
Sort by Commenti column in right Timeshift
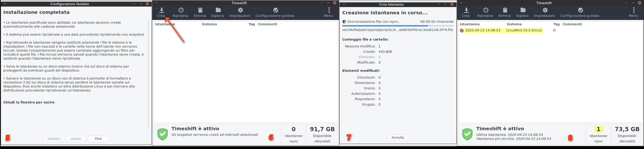click(572, 24)
